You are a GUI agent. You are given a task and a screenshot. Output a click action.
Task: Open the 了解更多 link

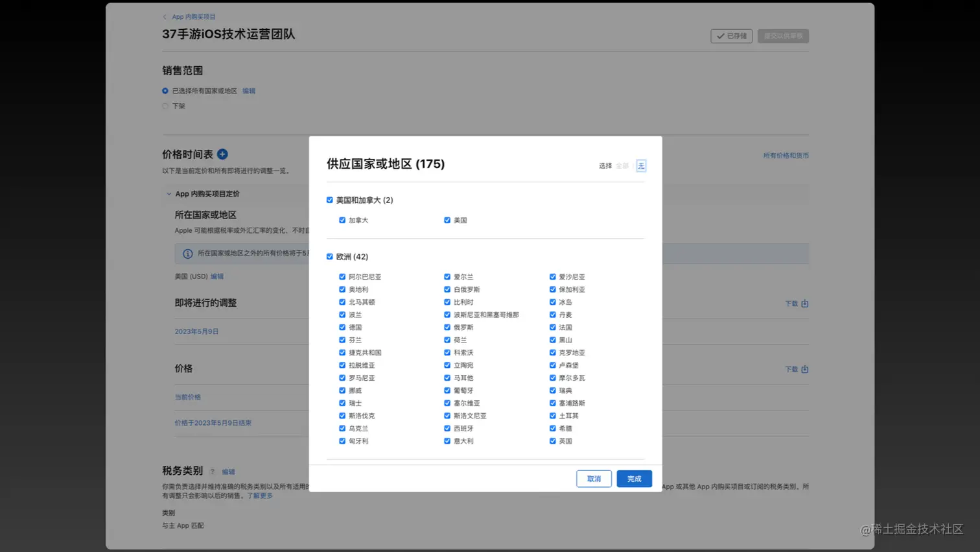(260, 496)
